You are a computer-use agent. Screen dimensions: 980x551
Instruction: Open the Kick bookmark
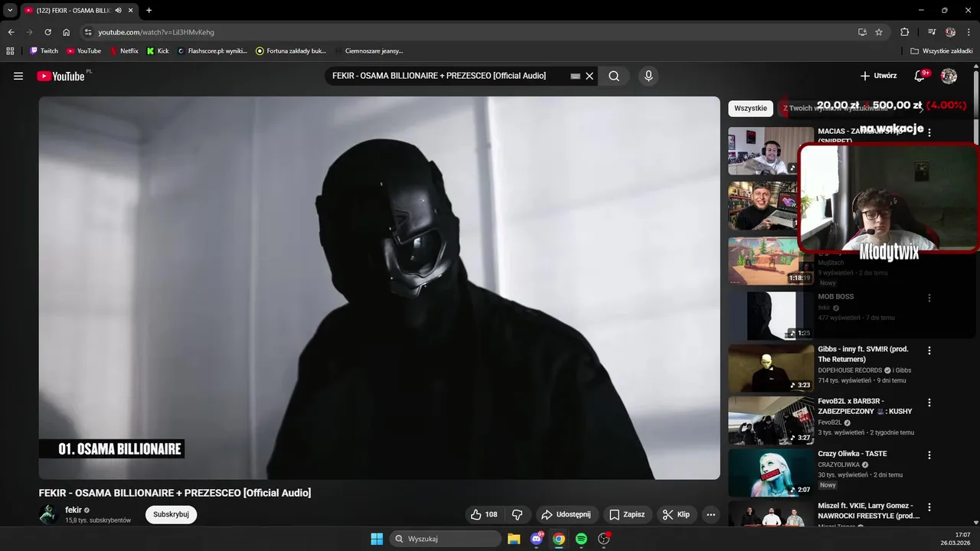pyautogui.click(x=158, y=51)
